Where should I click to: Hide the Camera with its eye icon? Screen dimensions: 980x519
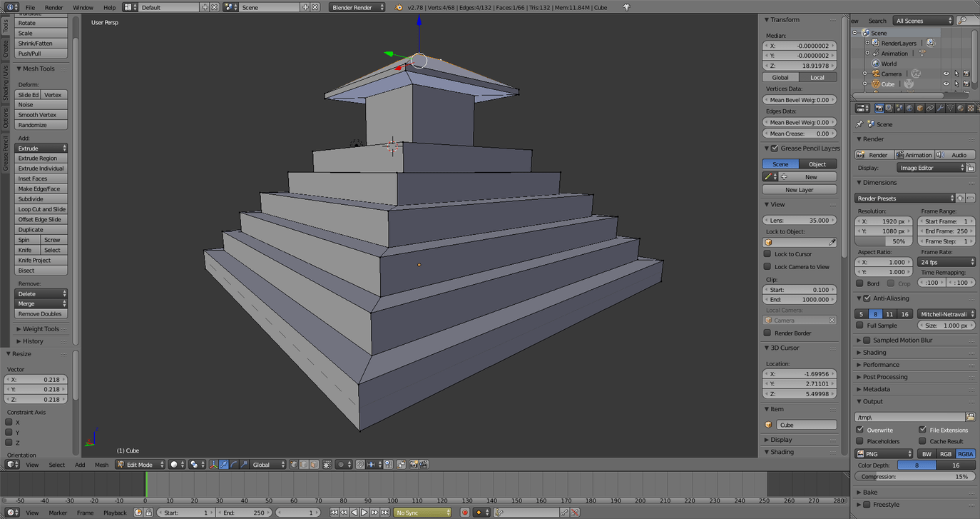click(946, 74)
